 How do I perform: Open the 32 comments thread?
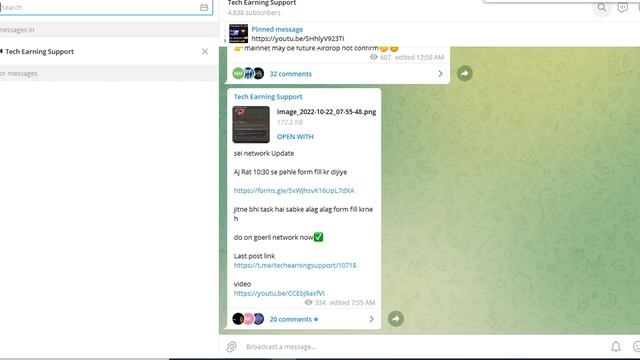coord(290,74)
